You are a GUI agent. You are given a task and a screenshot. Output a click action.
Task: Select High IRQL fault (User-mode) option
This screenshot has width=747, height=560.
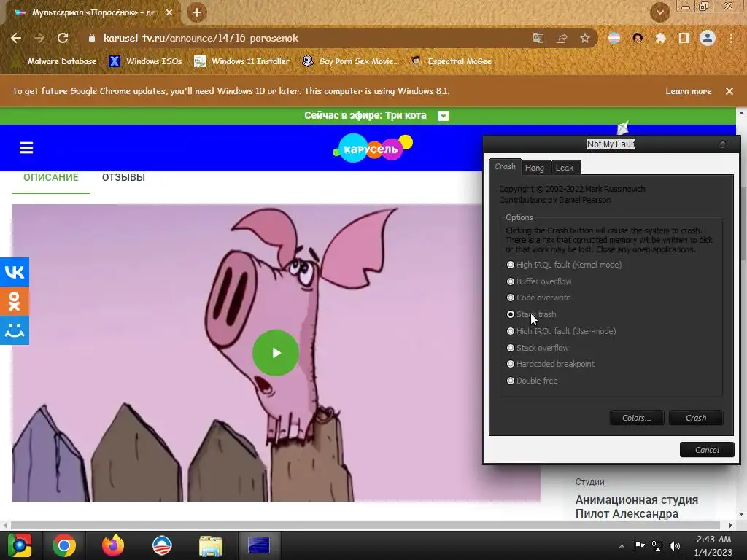[x=561, y=331]
